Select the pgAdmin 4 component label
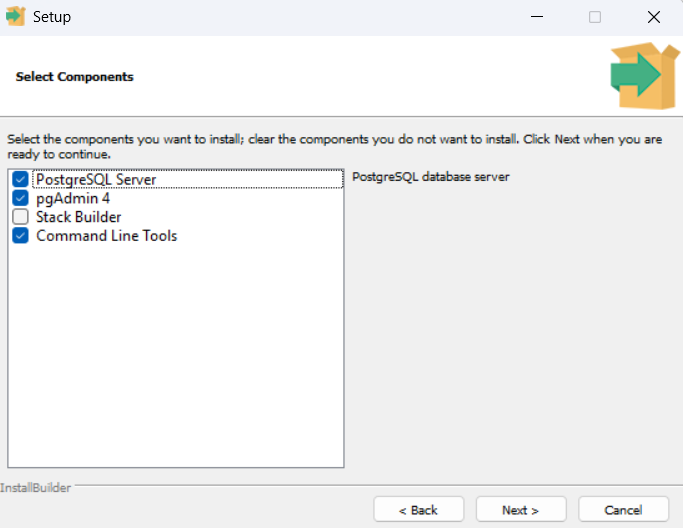This screenshot has height=528, width=683. 73,199
